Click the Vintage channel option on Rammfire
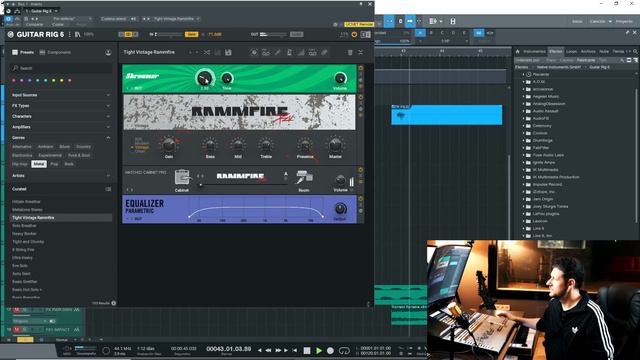 point(142,147)
